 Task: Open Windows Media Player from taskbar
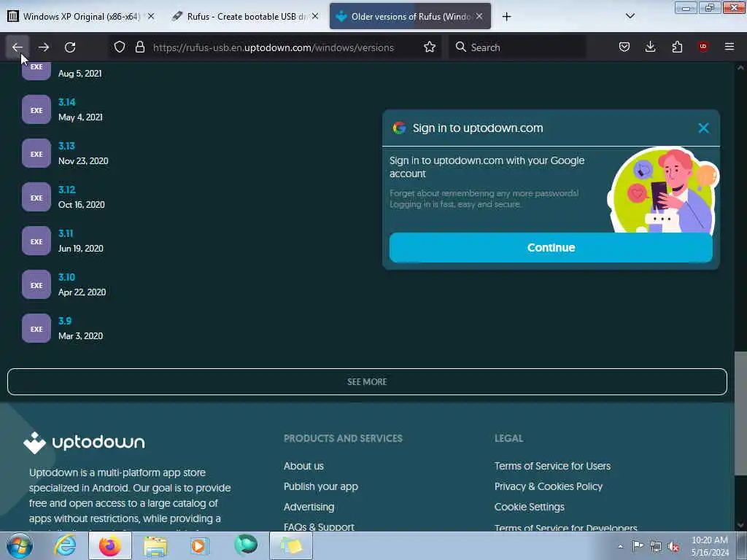[199, 545]
